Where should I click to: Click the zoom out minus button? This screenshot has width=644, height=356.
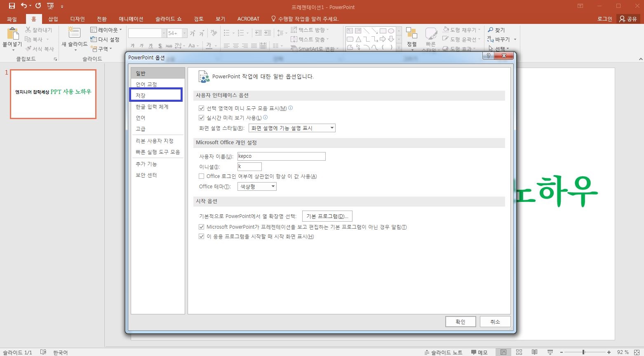tap(561, 352)
